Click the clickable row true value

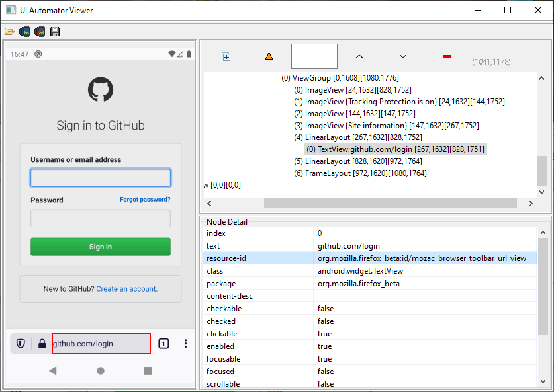[x=324, y=334]
